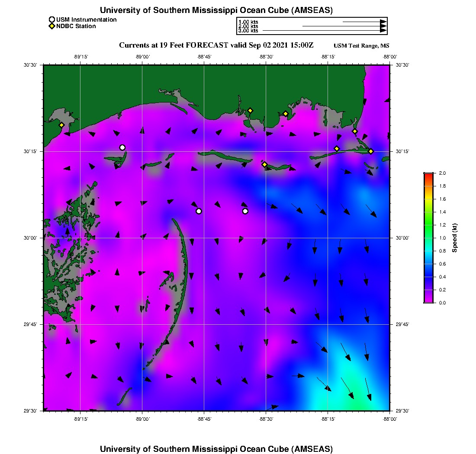Select the northwestern USM instrumentation circle marker
476x454 pixels.
[x=122, y=147]
